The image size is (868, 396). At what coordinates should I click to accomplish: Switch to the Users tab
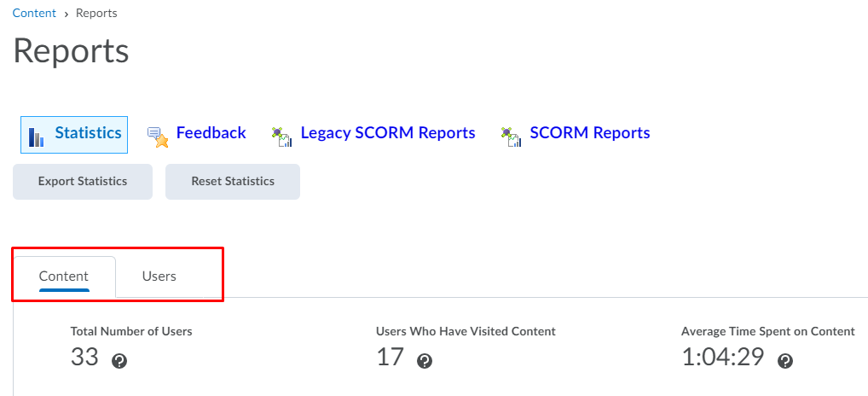click(159, 277)
